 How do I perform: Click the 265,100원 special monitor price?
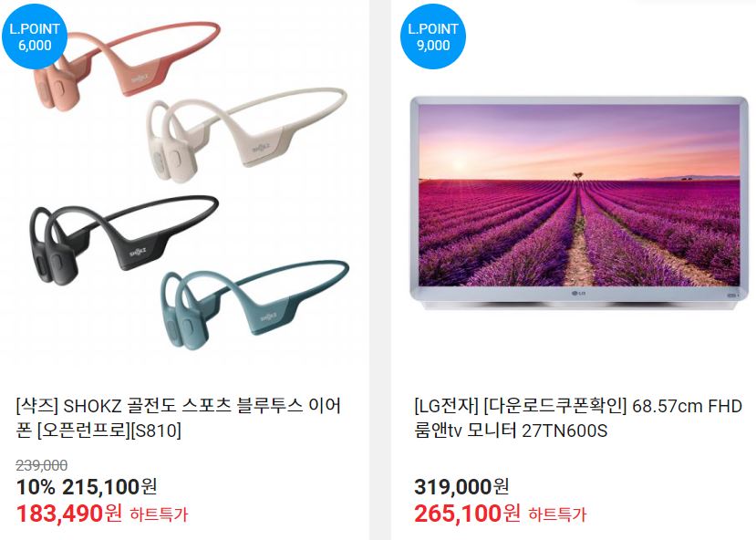pyautogui.click(x=467, y=514)
